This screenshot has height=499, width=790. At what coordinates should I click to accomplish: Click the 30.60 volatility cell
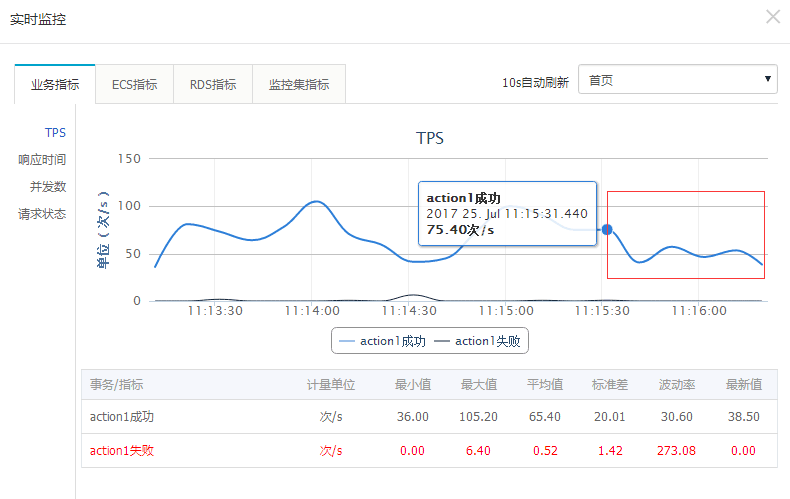pyautogui.click(x=677, y=417)
